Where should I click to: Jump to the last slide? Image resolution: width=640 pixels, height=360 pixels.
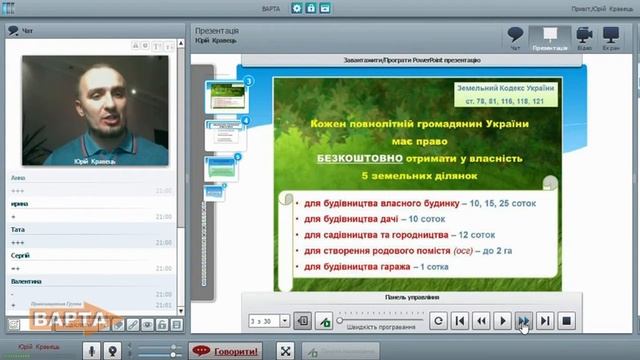pyautogui.click(x=545, y=321)
